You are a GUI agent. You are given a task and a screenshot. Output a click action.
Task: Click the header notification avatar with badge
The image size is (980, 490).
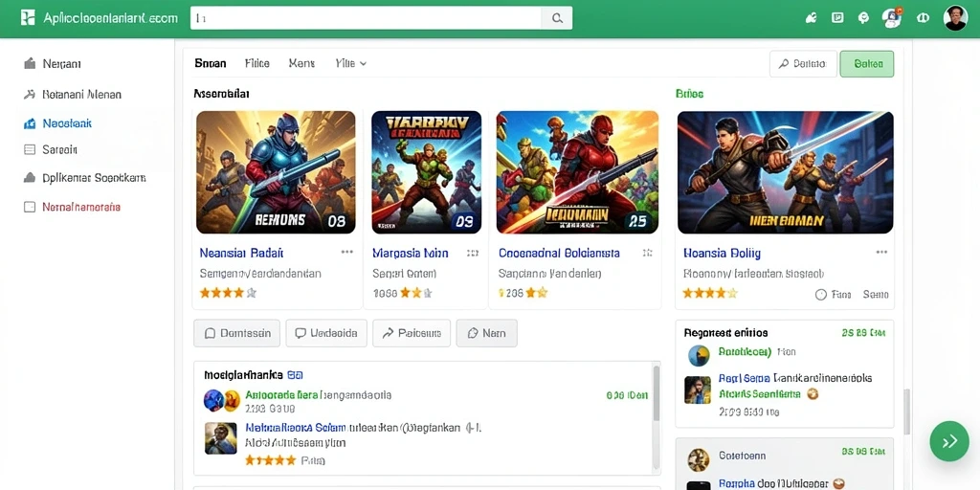892,18
